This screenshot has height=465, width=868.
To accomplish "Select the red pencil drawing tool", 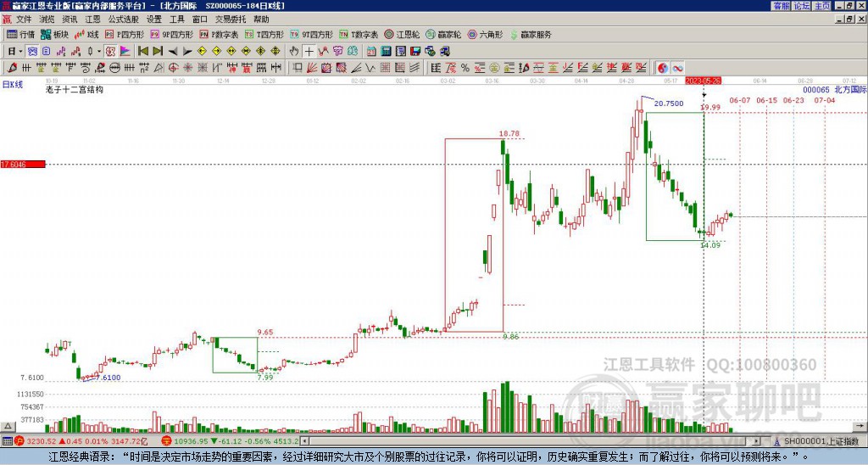I will 12,68.
